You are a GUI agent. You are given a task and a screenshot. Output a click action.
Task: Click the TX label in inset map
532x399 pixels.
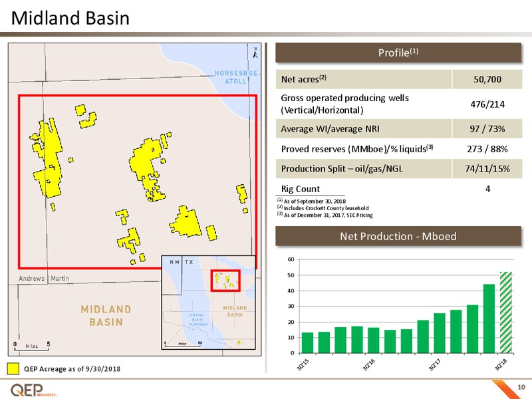coord(189,262)
